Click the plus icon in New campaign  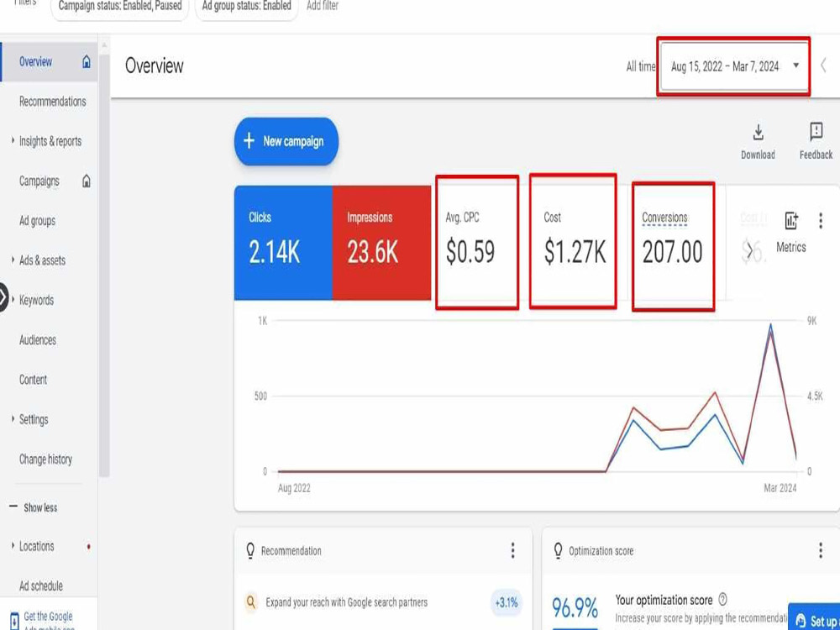click(x=249, y=141)
